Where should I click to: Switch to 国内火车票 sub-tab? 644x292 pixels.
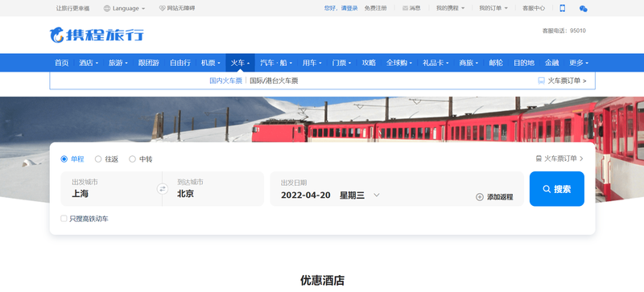[x=226, y=81]
